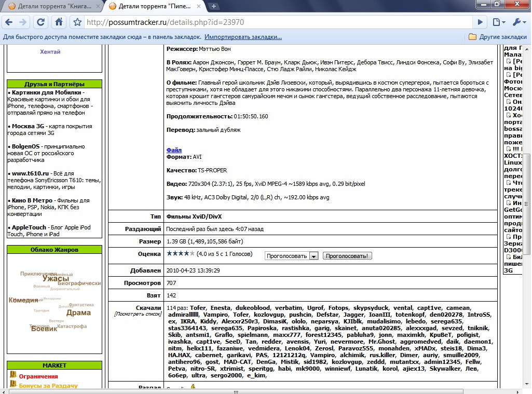Open the "BolgenOS" partner link

click(25, 146)
